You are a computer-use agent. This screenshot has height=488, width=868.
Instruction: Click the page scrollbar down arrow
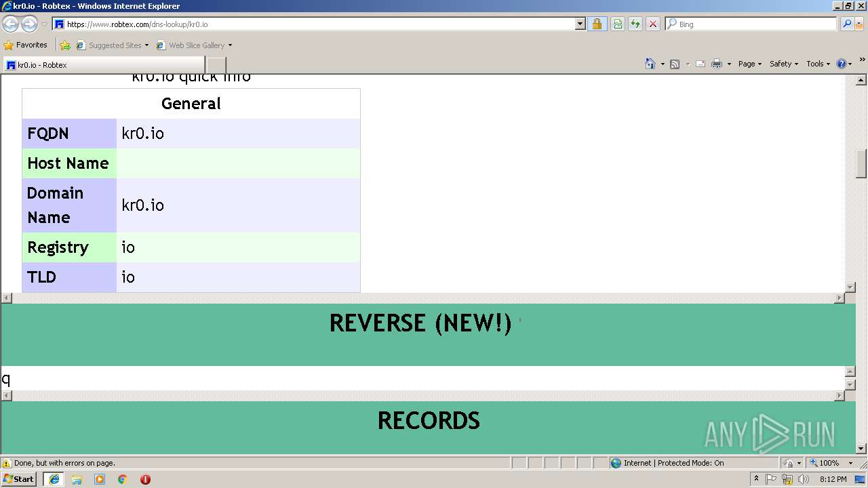coord(862,448)
